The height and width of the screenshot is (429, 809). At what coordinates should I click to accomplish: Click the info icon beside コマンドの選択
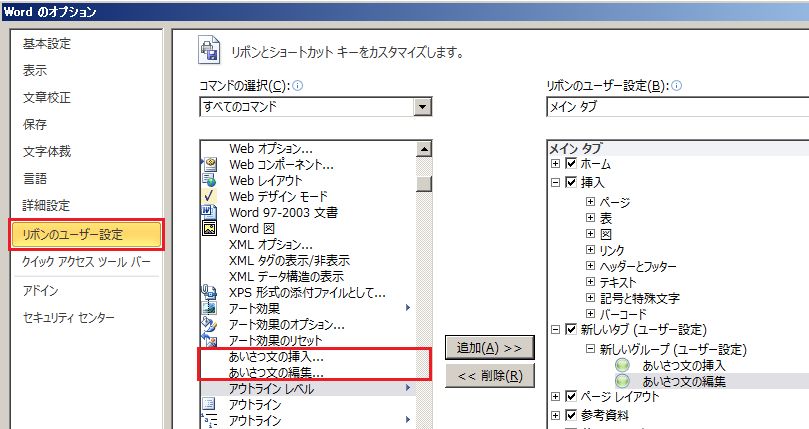click(298, 86)
